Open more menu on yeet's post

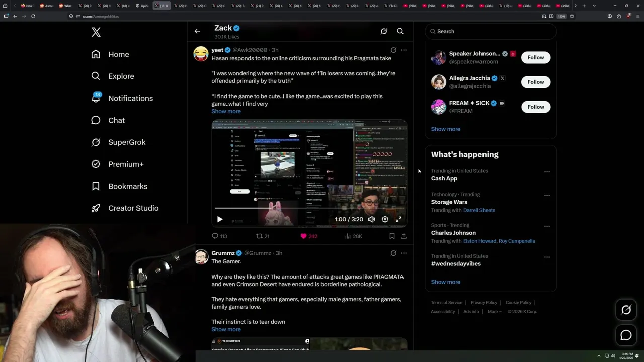[x=404, y=50]
